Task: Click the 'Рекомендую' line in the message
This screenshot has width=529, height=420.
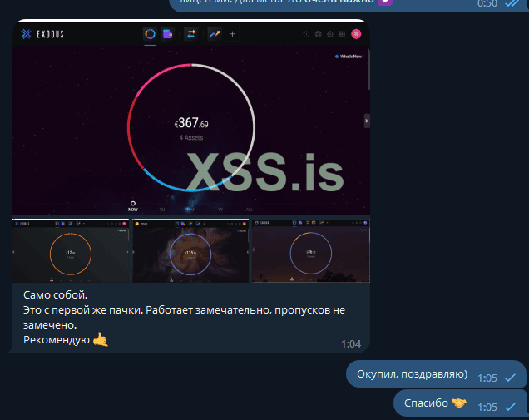Action: click(x=57, y=339)
